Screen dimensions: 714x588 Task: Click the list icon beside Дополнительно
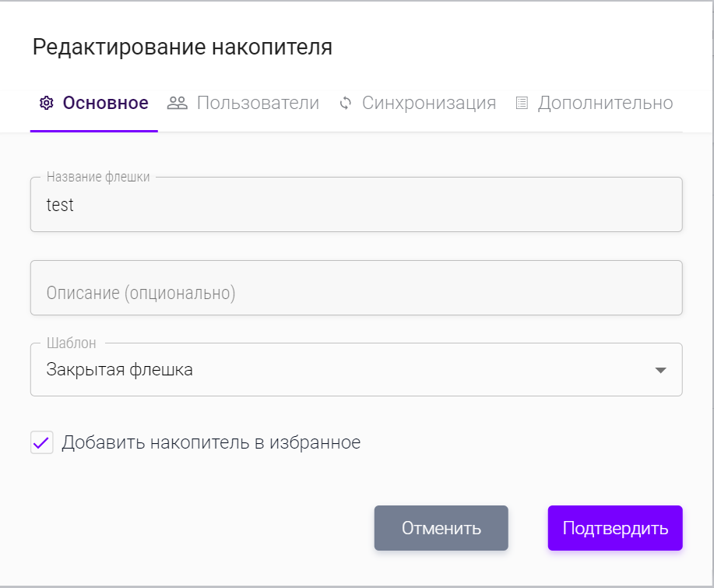[x=522, y=103]
